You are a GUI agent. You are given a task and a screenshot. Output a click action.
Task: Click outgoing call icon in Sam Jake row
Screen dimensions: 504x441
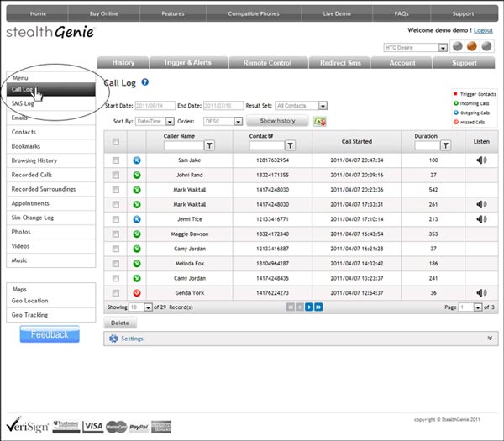137,160
